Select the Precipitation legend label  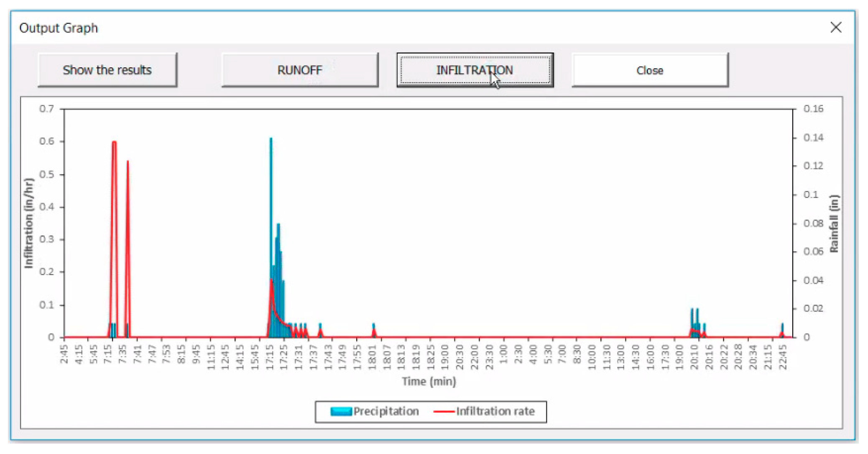click(386, 411)
